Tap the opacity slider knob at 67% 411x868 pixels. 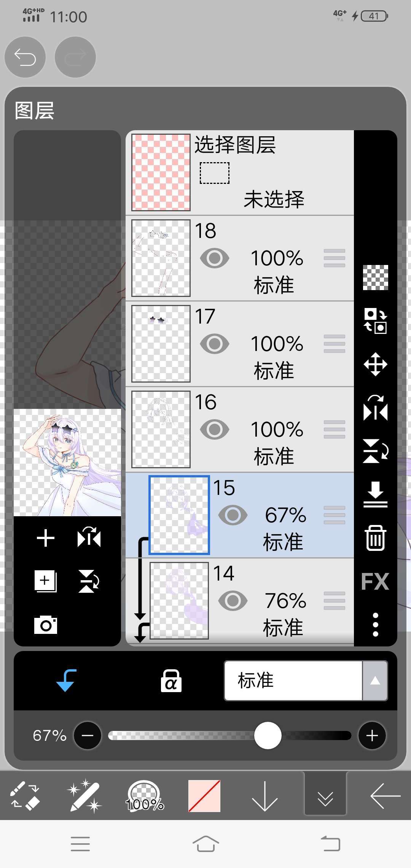pos(268,736)
